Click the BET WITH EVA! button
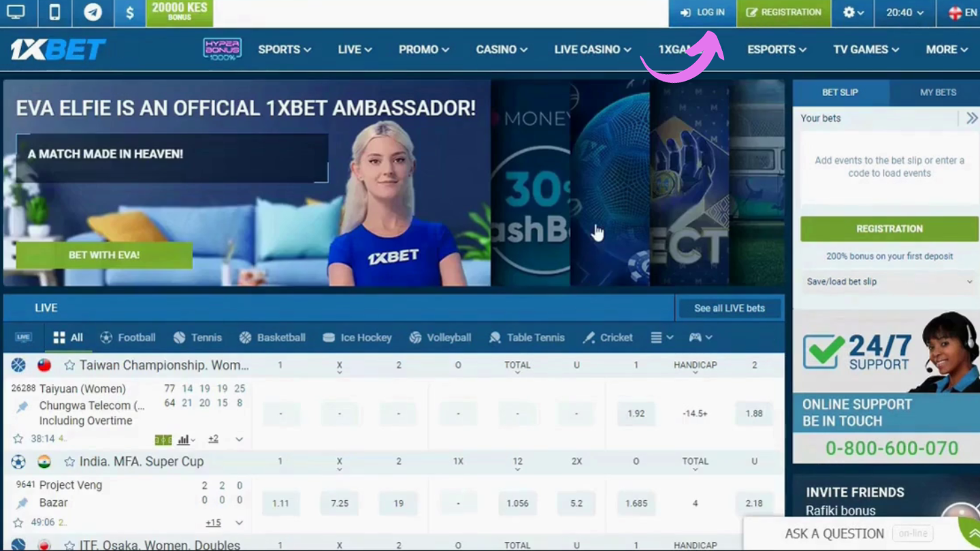The width and height of the screenshot is (980, 551). (x=104, y=255)
